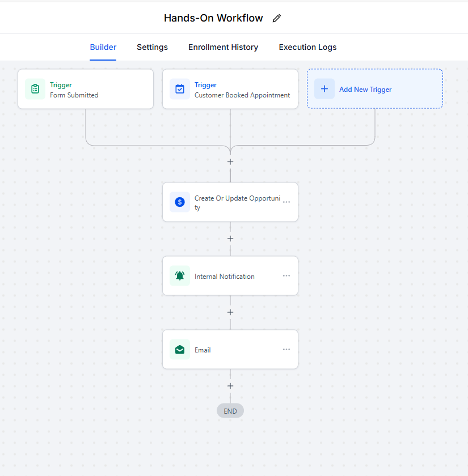Screen dimensions: 468x476
Task: View the Execution Logs tab
Action: click(307, 47)
